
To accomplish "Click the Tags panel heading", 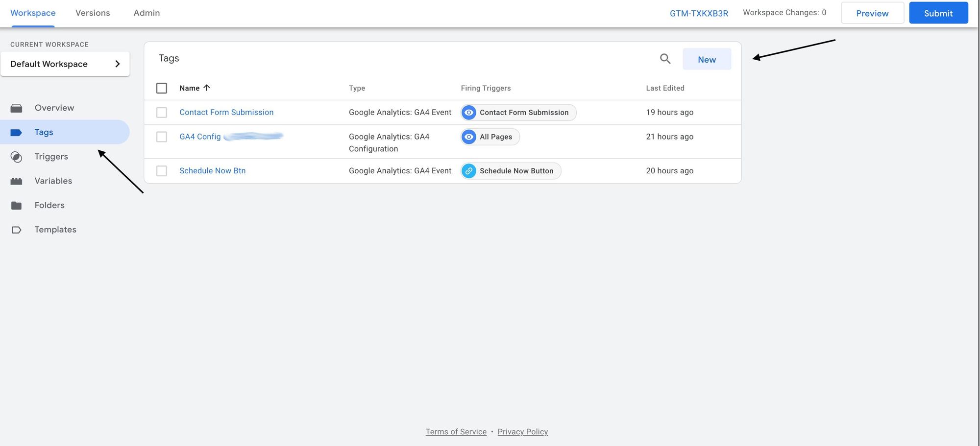I will coord(169,58).
